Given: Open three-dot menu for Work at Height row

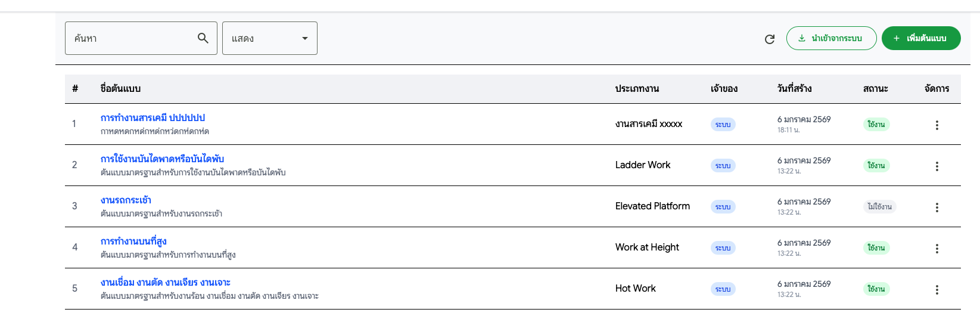Looking at the screenshot, I should pos(937,249).
